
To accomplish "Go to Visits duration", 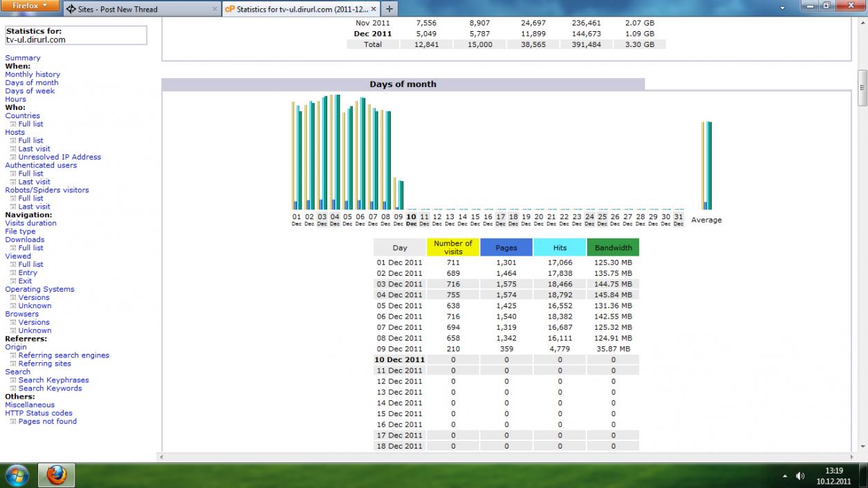I will click(x=31, y=224).
